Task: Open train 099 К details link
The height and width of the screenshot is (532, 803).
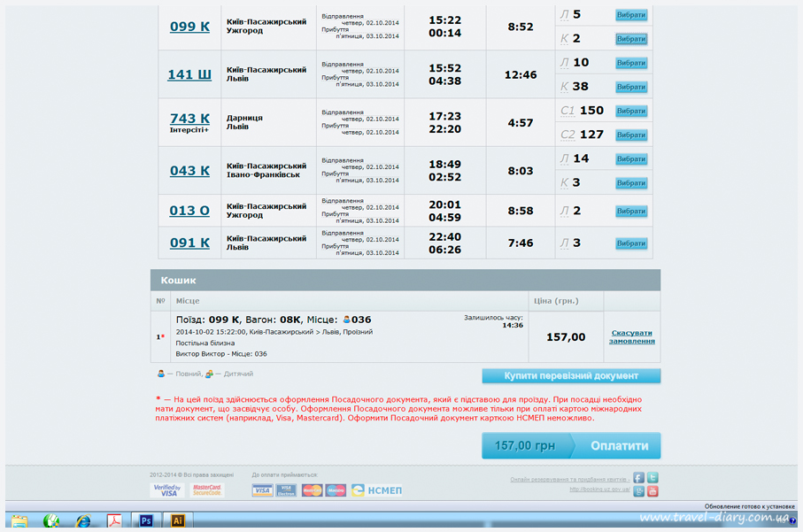Action: (189, 27)
